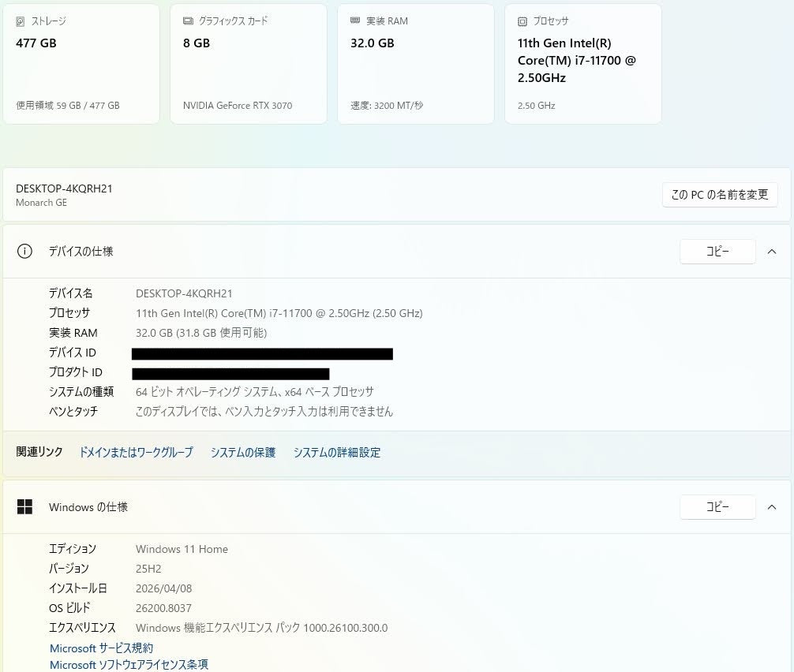This screenshot has width=794, height=672.
Task: Copy device specifications with コピー button
Action: (717, 252)
